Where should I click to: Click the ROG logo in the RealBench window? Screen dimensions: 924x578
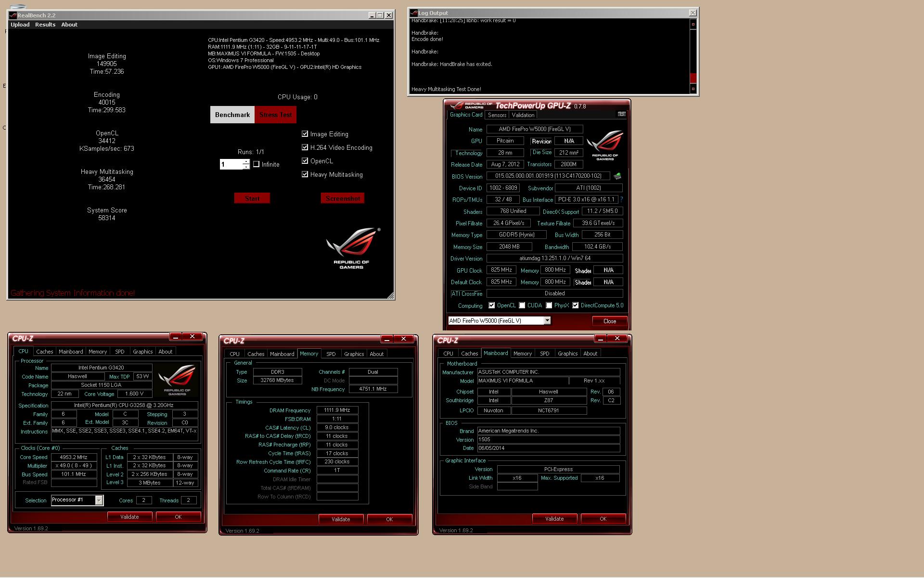[x=352, y=248]
